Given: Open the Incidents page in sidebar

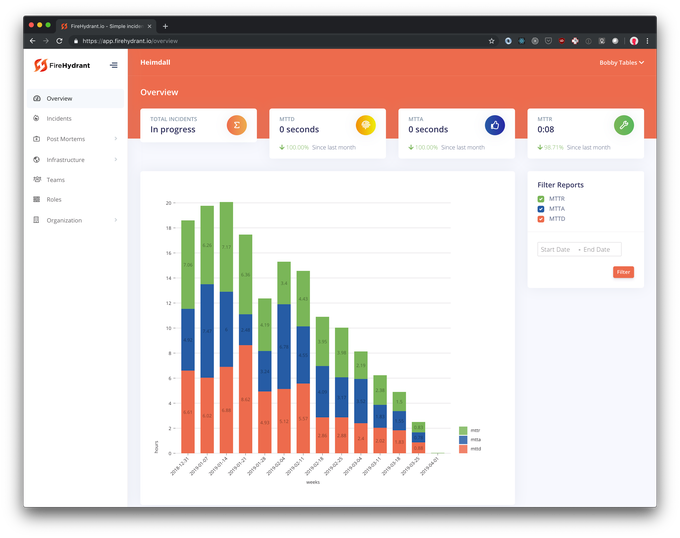Looking at the screenshot, I should tap(59, 119).
